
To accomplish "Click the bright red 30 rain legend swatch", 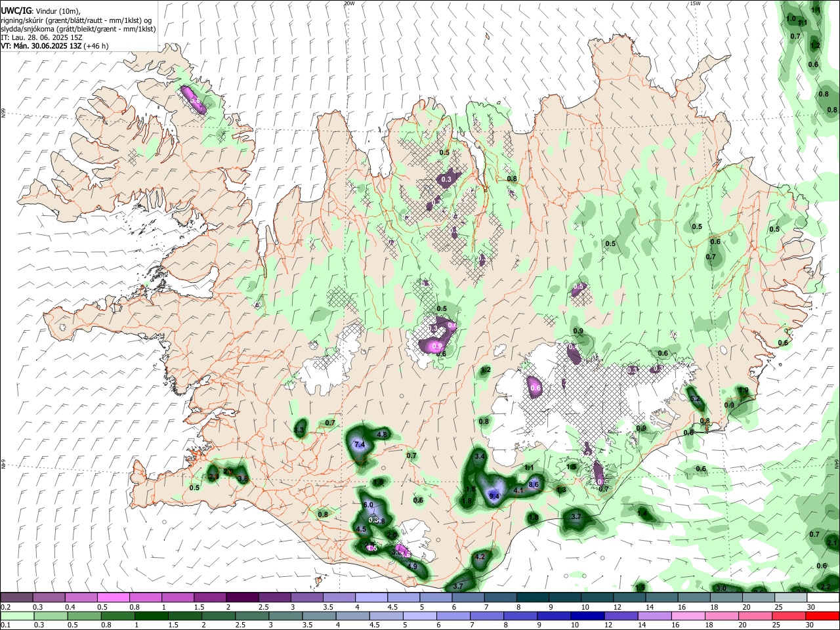I will (823, 616).
